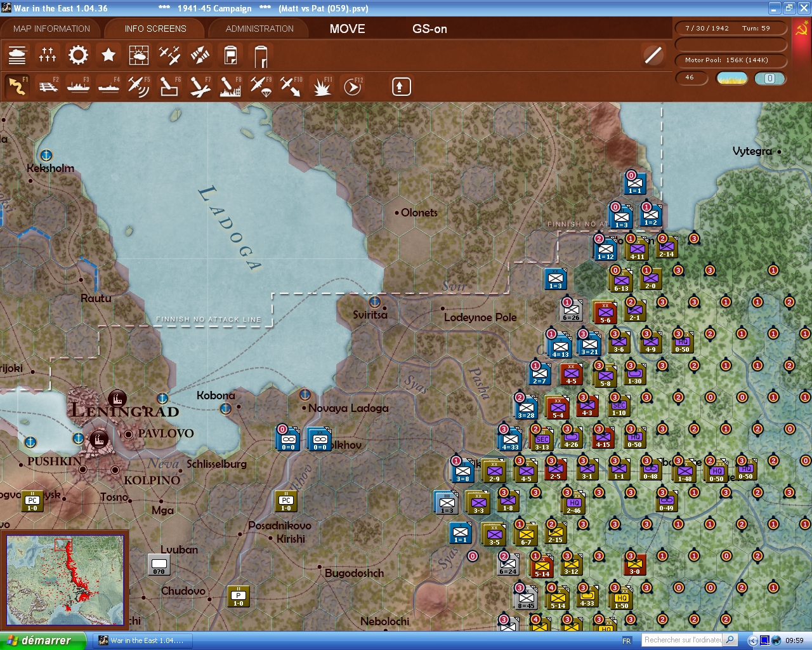Viewport: 812px width, 650px height.
Task: Open the losses screen with crosses icon
Action: (48, 56)
